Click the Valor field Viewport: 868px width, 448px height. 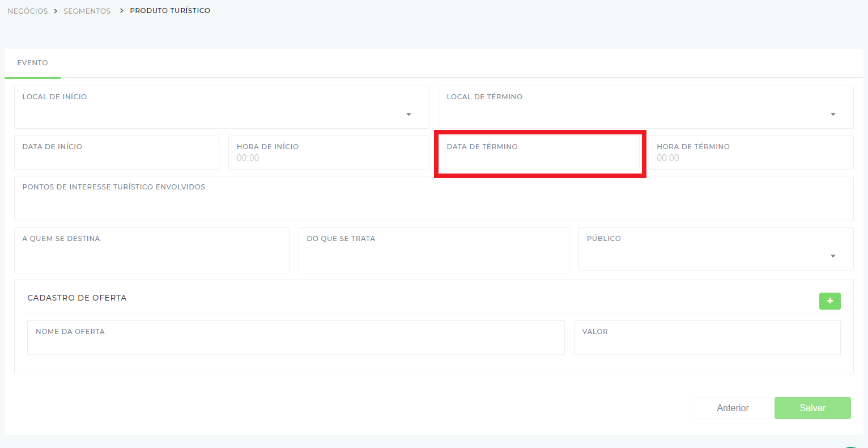[x=707, y=338]
